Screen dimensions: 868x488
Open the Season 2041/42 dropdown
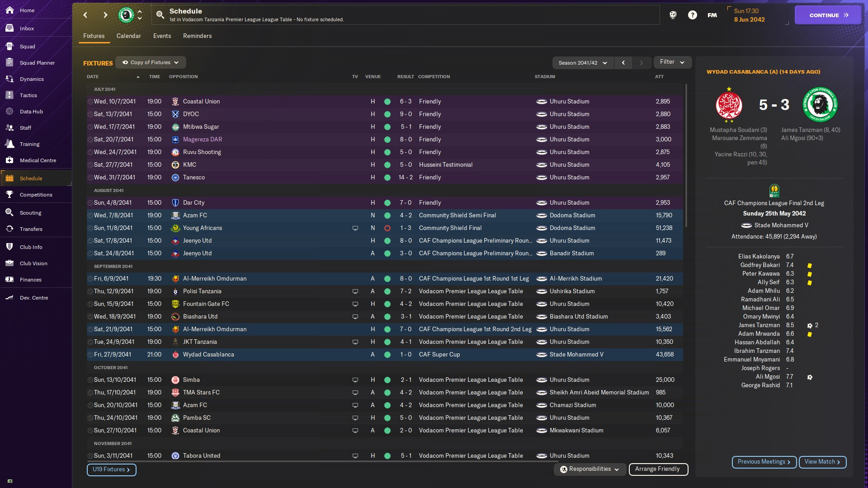(582, 63)
